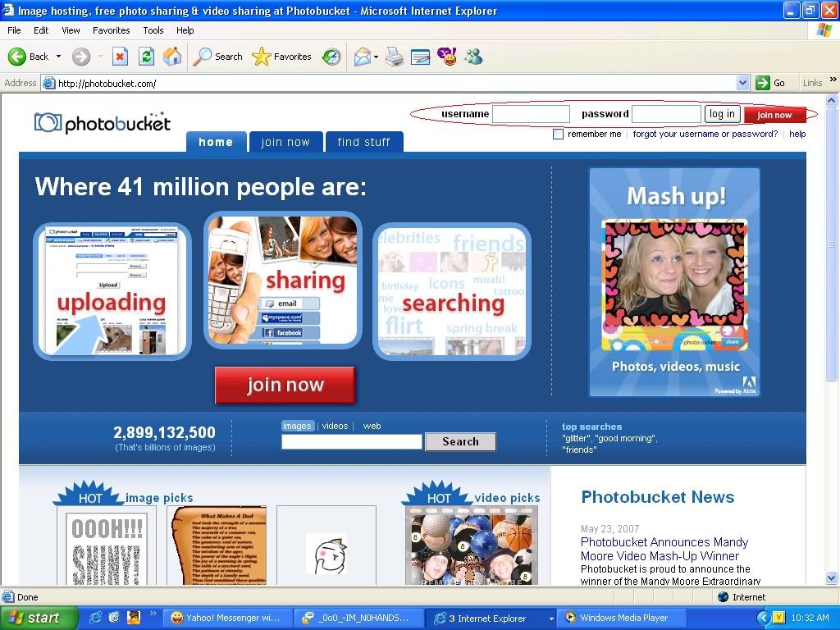Expand the Mail button dropdown arrow
Screen dimensions: 840x630
pyautogui.click(x=376, y=57)
